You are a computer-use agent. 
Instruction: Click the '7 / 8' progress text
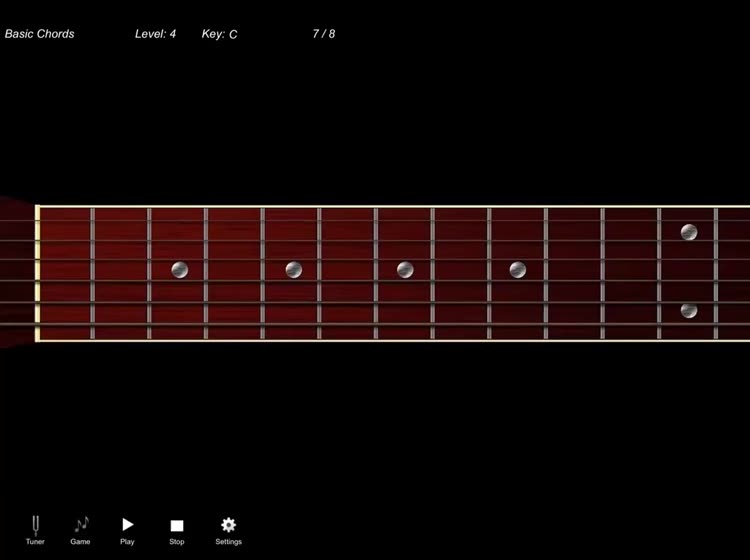(324, 34)
